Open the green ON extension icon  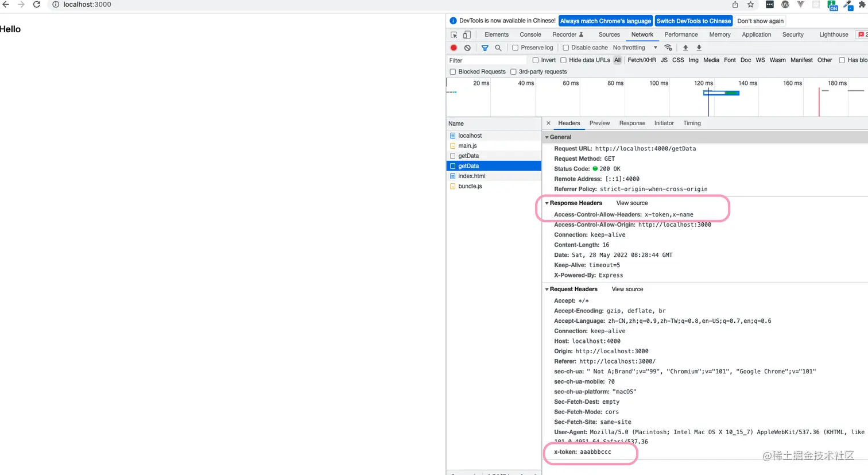(x=832, y=5)
